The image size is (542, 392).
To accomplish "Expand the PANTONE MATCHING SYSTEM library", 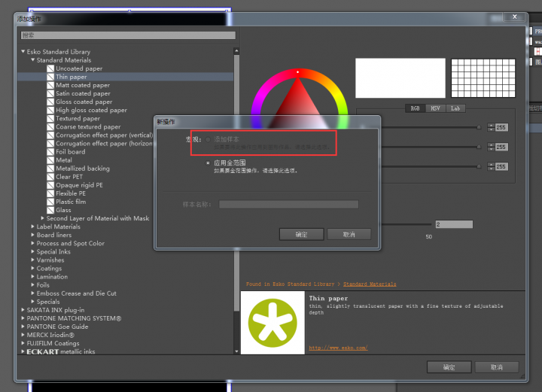I will (x=23, y=318).
